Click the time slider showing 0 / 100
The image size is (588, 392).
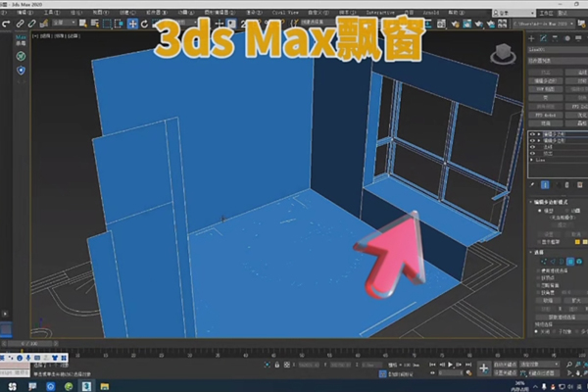click(x=29, y=344)
